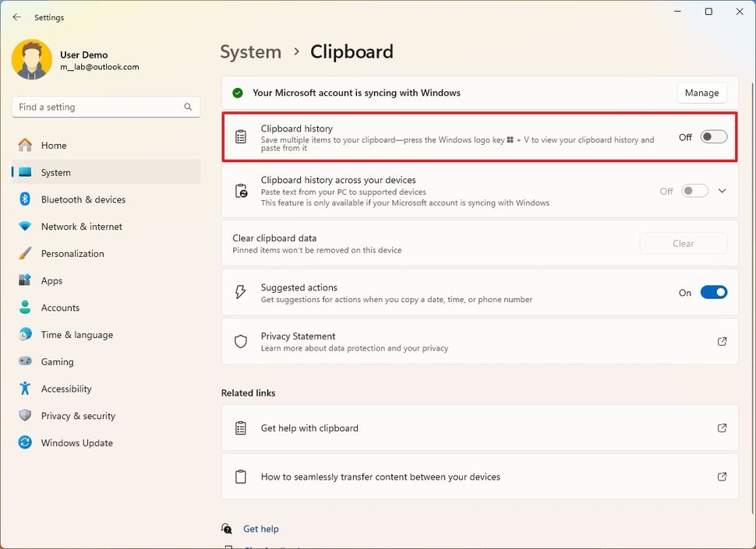This screenshot has width=756, height=549.
Task: Open the Get help with clipboard link
Action: (x=309, y=428)
